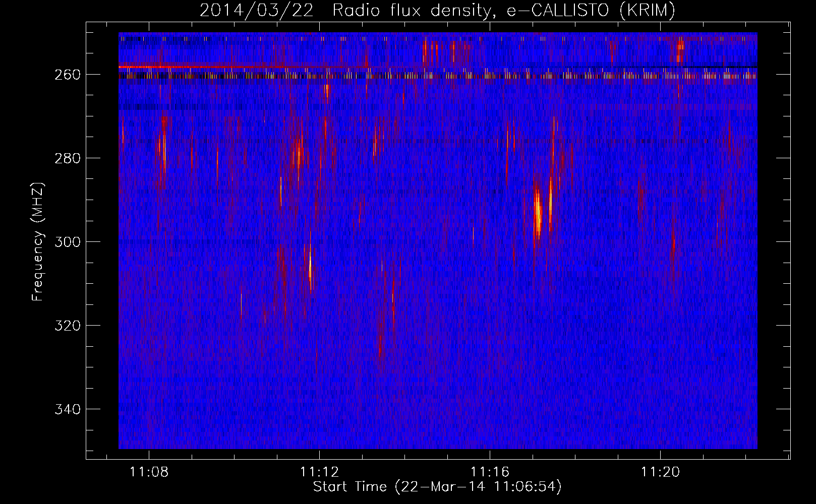Click the 280 frequency tick label
This screenshot has width=816, height=504.
coord(67,158)
